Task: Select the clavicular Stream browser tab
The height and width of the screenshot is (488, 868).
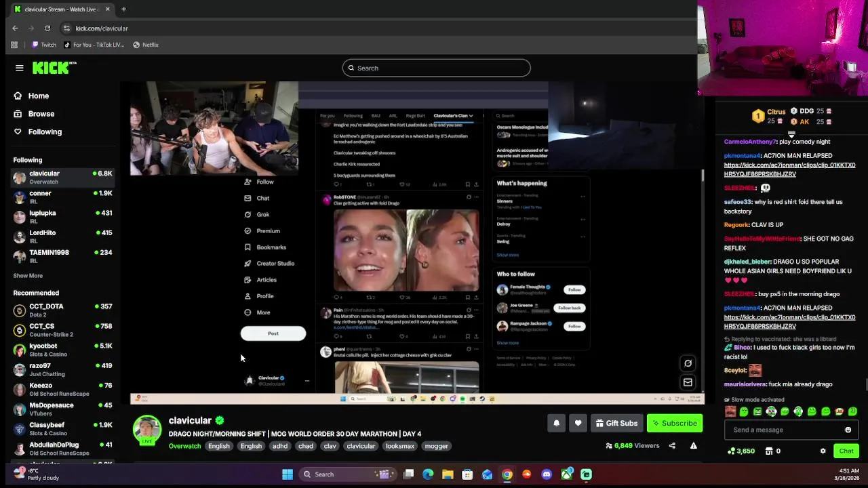Action: (62, 9)
